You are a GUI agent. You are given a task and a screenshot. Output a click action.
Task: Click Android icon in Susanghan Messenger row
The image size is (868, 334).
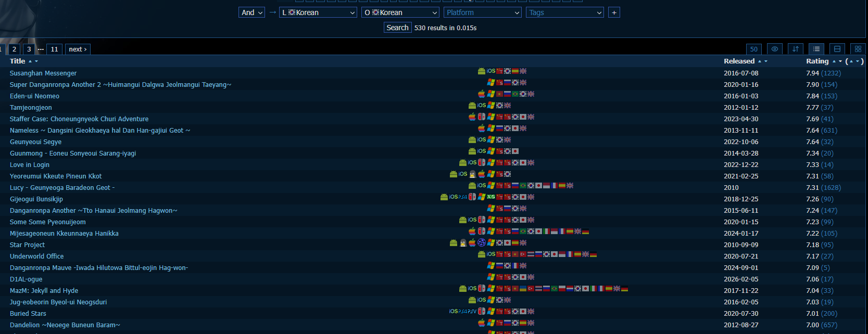(482, 71)
